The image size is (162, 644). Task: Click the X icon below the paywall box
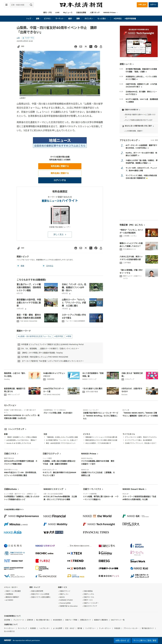pos(91,248)
